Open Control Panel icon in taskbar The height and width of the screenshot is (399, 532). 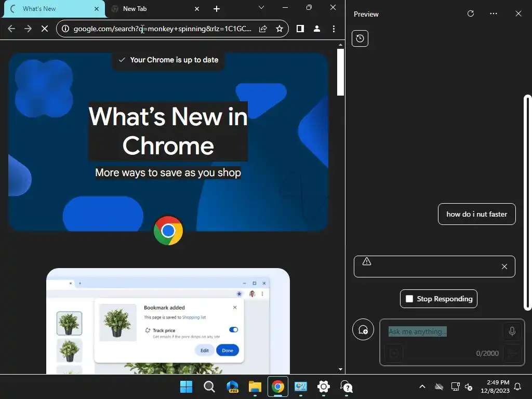(301, 387)
